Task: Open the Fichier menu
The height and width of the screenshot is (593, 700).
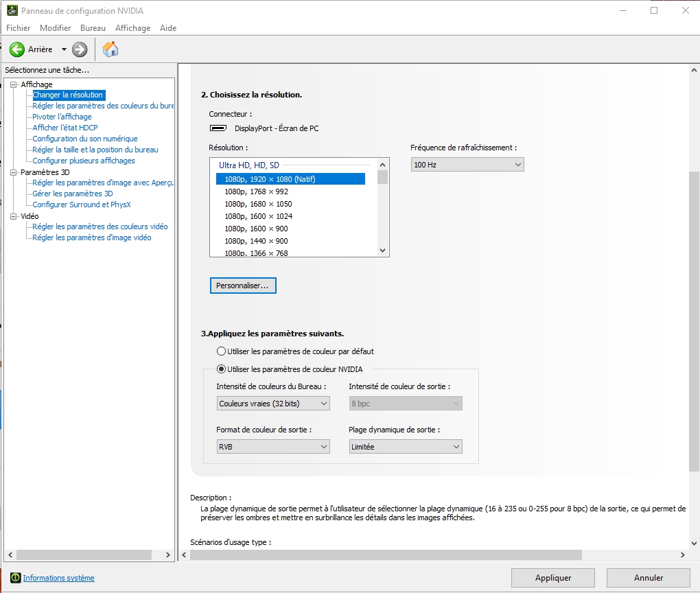Action: pos(19,27)
